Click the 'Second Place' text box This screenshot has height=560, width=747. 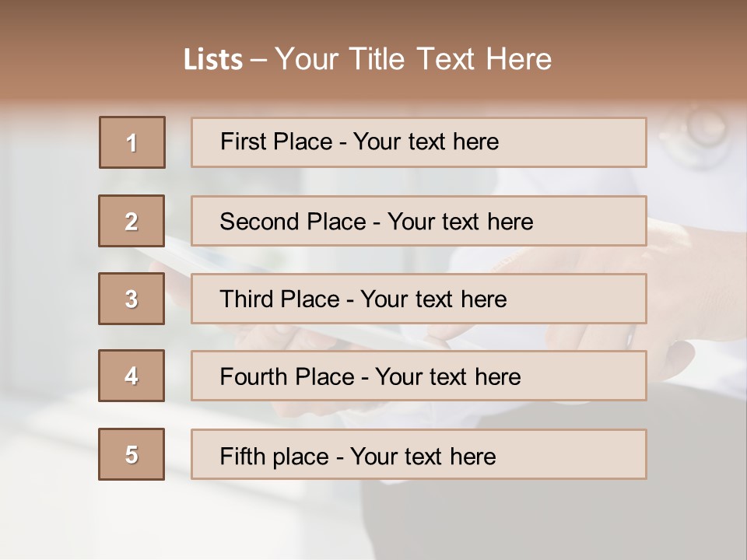tap(591, 221)
